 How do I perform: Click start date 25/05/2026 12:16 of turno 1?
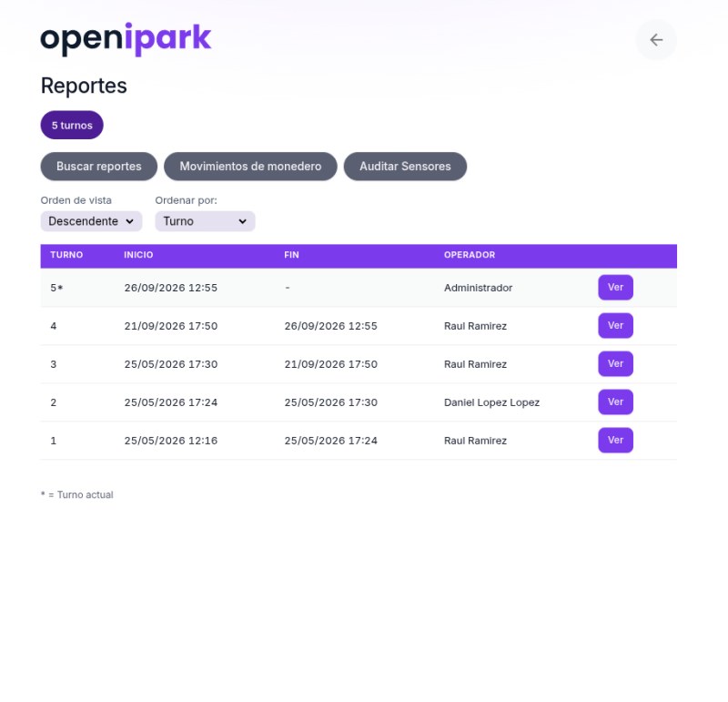coord(171,441)
